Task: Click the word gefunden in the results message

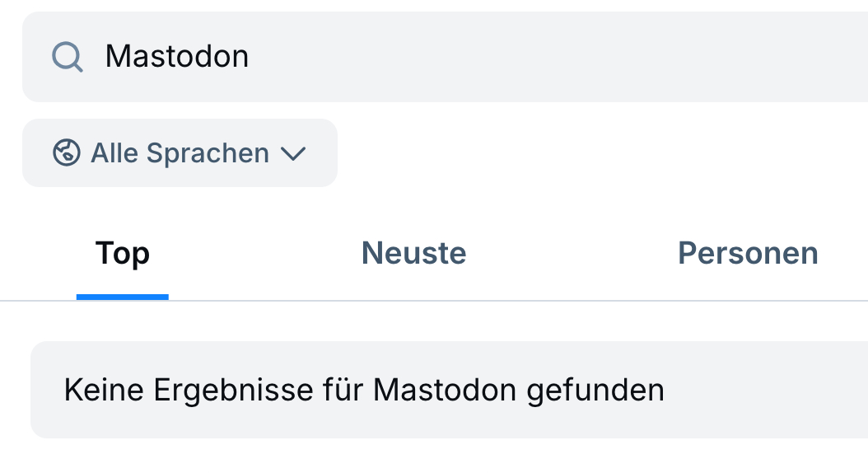Action: point(595,390)
